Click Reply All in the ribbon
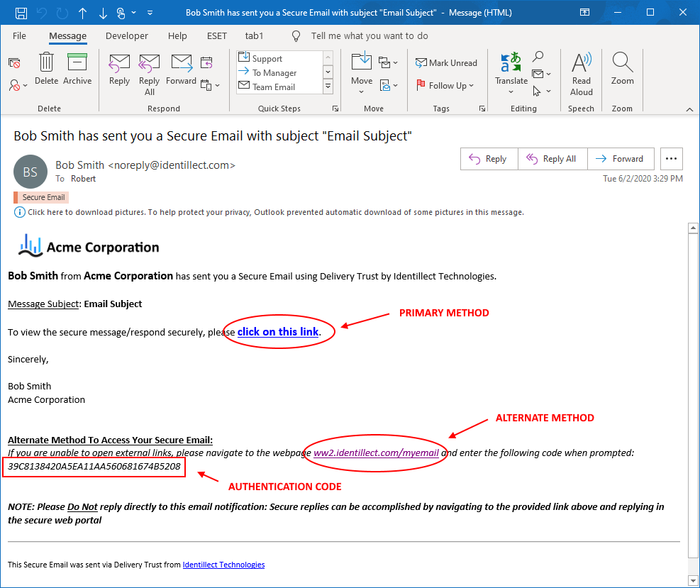The image size is (700, 588). coord(149,74)
